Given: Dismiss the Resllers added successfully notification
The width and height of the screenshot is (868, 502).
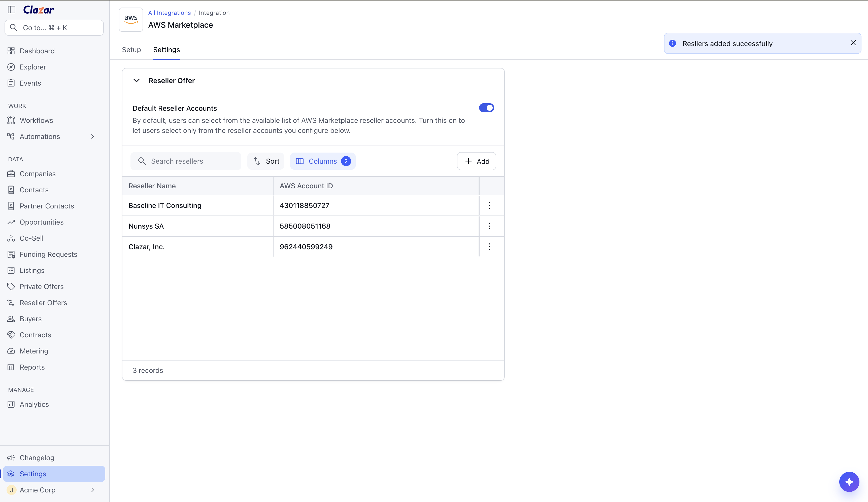Looking at the screenshot, I should (853, 43).
